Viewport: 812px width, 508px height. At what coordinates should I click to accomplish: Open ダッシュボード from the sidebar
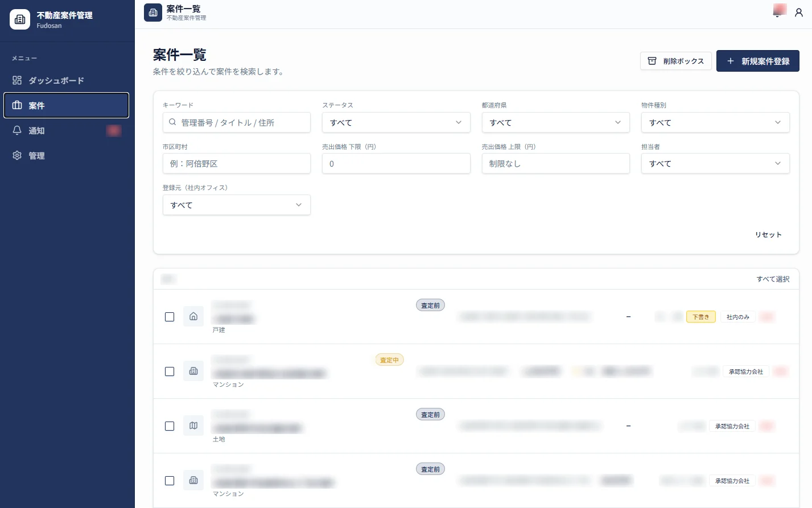tap(67, 80)
